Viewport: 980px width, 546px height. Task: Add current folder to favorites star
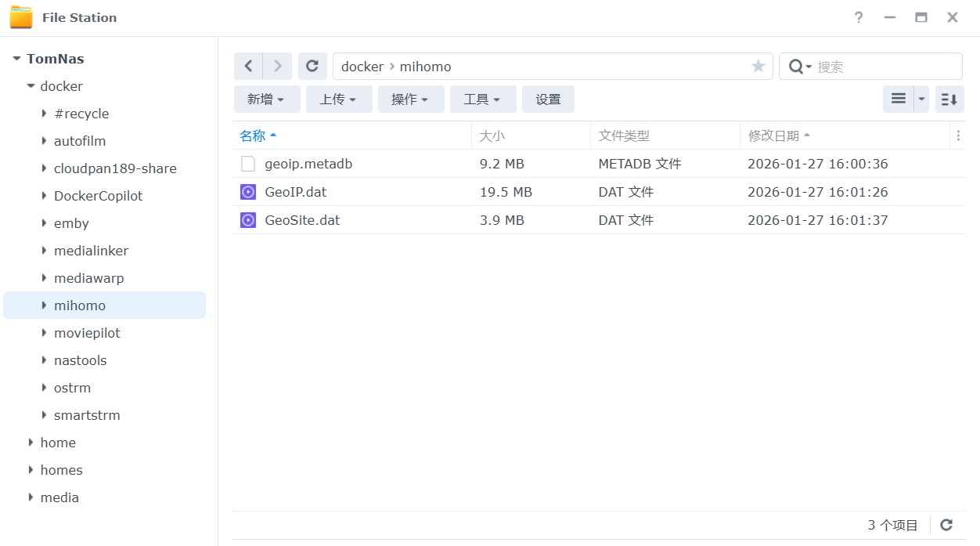click(x=758, y=67)
